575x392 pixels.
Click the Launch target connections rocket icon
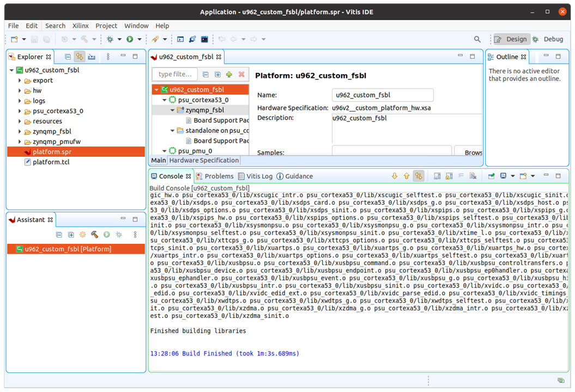click(x=155, y=39)
